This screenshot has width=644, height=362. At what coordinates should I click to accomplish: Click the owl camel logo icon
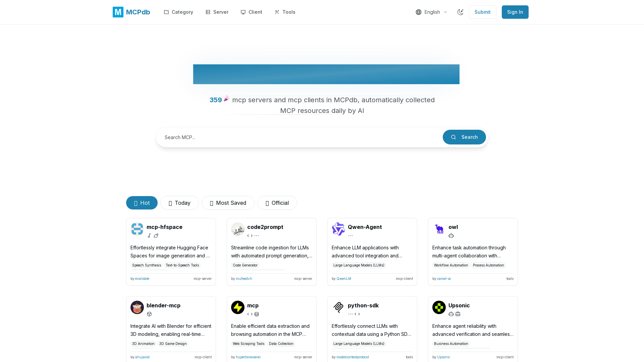point(439,229)
